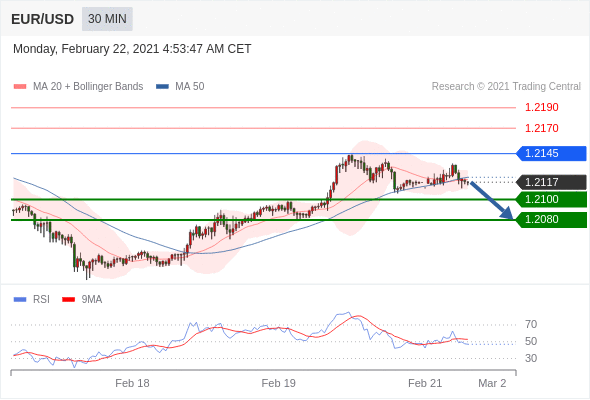Click the 30 MIN timeframe button
The image size is (590, 400).
pos(107,19)
